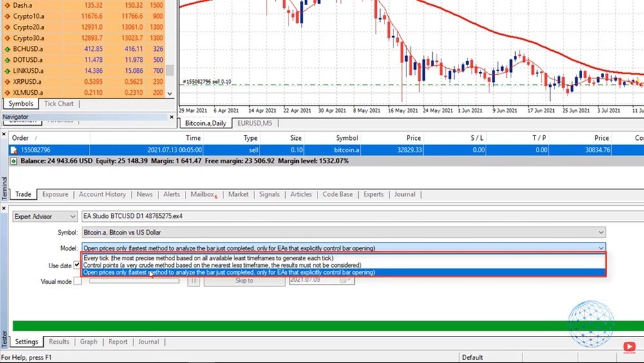Viewport: 644px width, 363px height.
Task: Click the YouTube subscribe icon
Action: pyautogui.click(x=629, y=347)
